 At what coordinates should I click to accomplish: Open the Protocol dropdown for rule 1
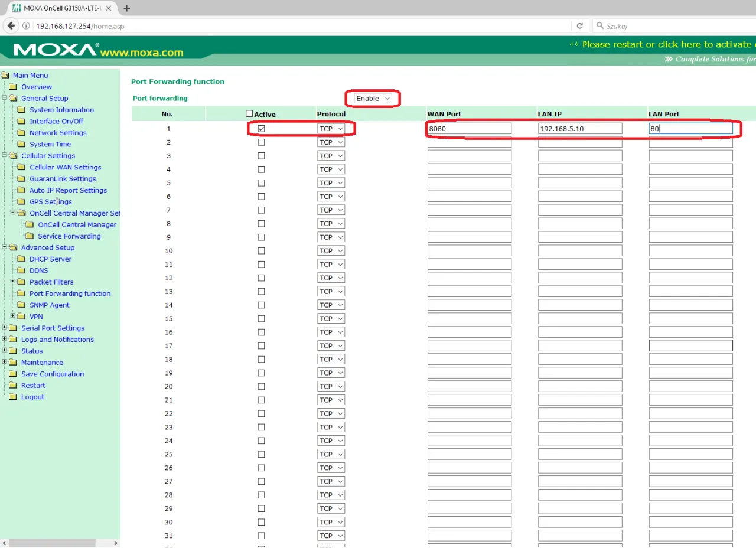click(x=331, y=129)
